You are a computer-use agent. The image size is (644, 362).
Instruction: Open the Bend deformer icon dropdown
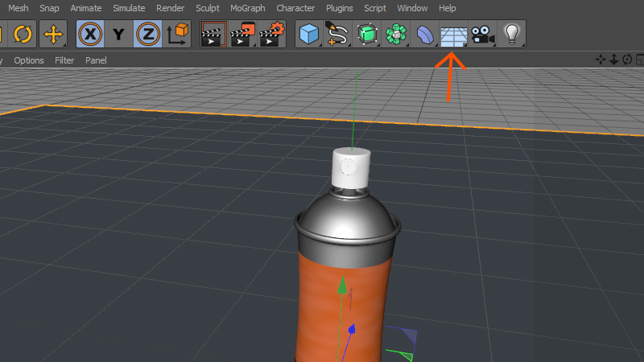pyautogui.click(x=424, y=34)
